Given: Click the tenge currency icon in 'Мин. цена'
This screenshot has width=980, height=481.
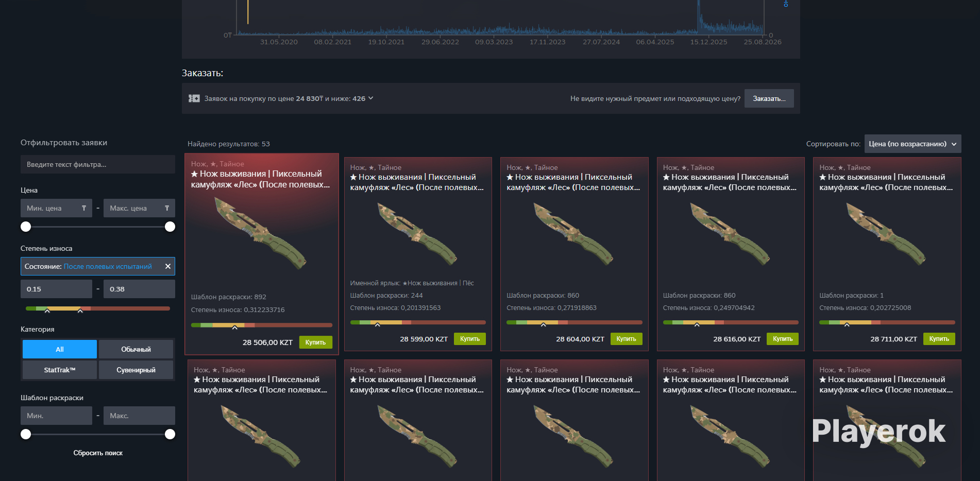Looking at the screenshot, I should [x=84, y=208].
